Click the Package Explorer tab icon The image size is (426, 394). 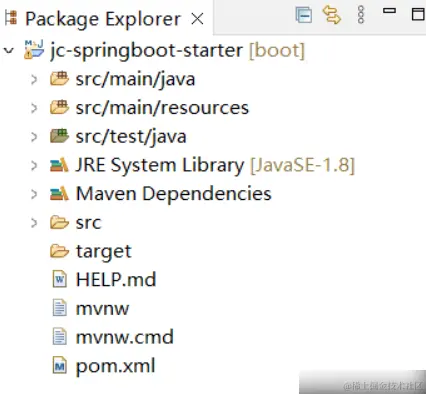11,18
